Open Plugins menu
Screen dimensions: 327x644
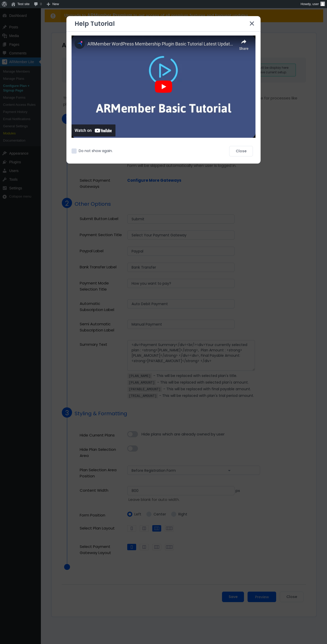click(20, 162)
